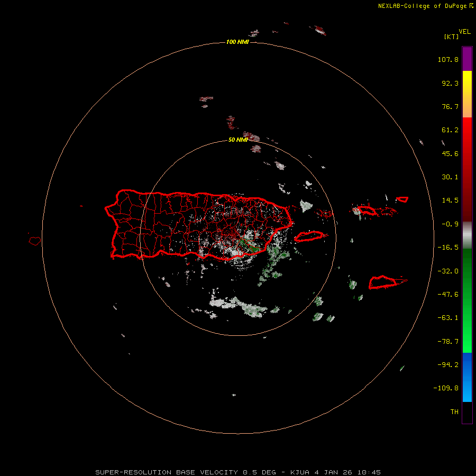The height and width of the screenshot is (476, 476).
Task: Click the -109.8 velocity label
Action: click(x=446, y=388)
